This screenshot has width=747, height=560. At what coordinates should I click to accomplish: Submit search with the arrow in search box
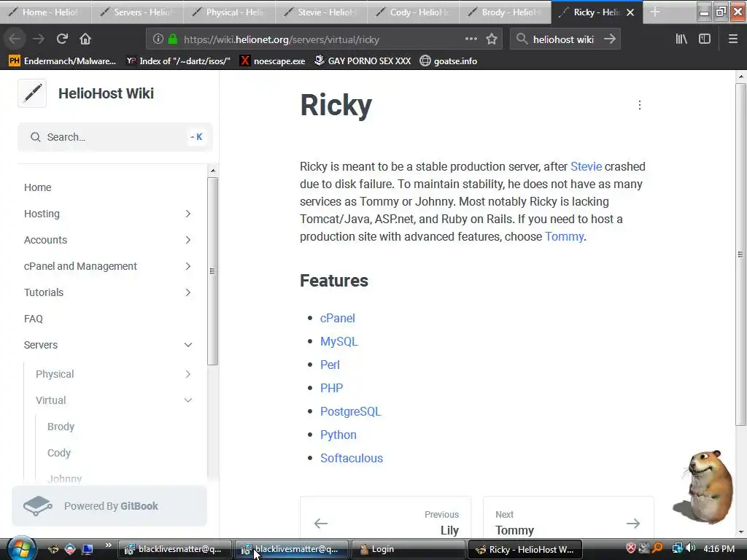click(609, 39)
